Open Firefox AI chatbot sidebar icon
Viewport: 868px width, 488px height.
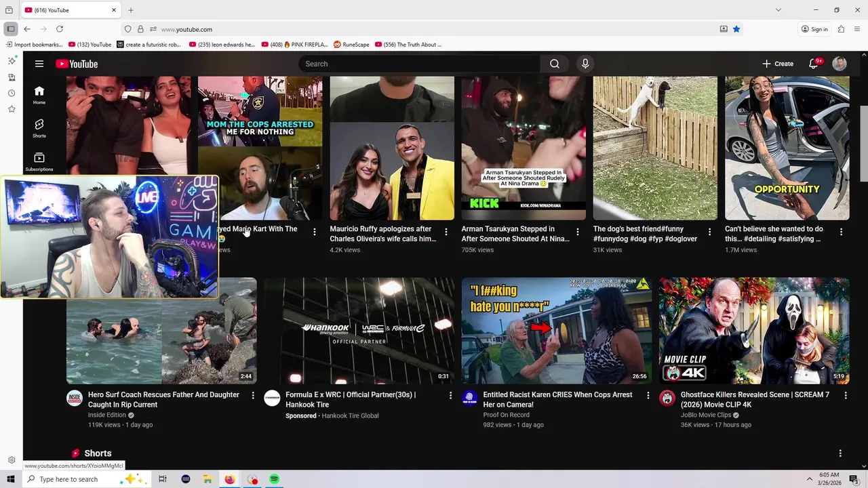[x=12, y=60]
